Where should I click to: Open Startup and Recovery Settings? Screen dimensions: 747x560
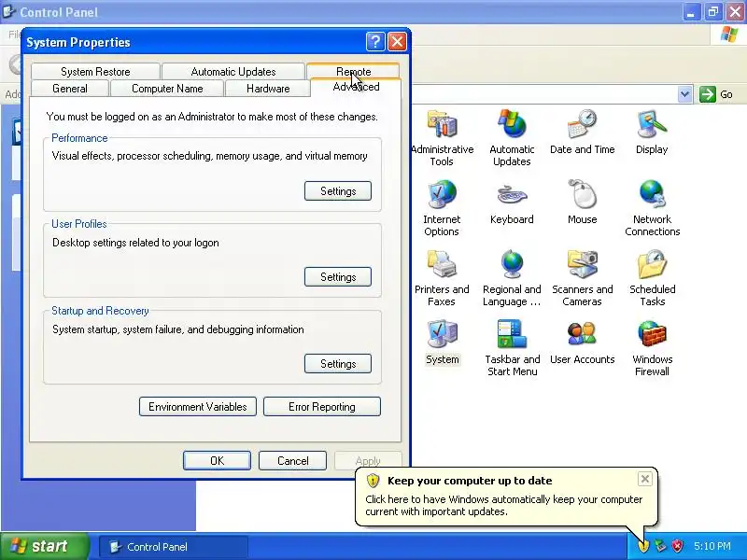coord(338,363)
